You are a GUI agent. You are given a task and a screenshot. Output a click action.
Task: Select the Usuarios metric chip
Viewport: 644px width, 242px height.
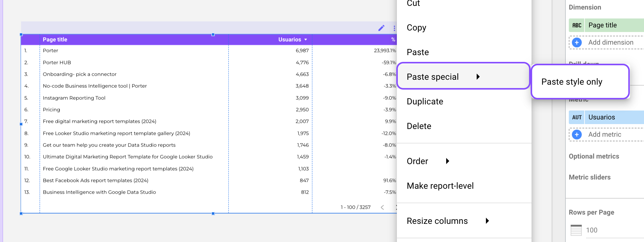606,117
